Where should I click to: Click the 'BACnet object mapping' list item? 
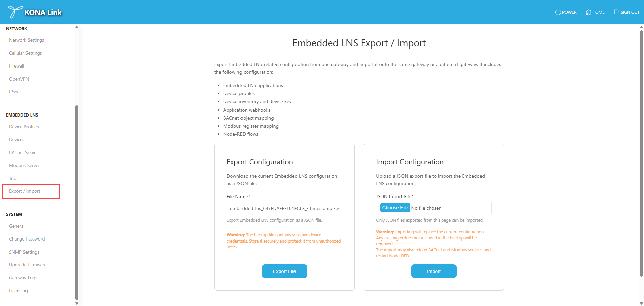point(249,118)
